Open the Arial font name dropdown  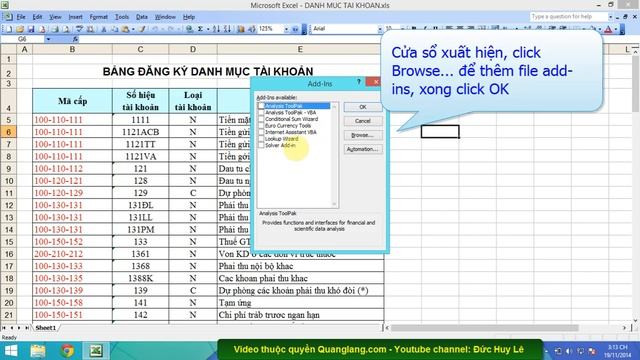(x=380, y=29)
